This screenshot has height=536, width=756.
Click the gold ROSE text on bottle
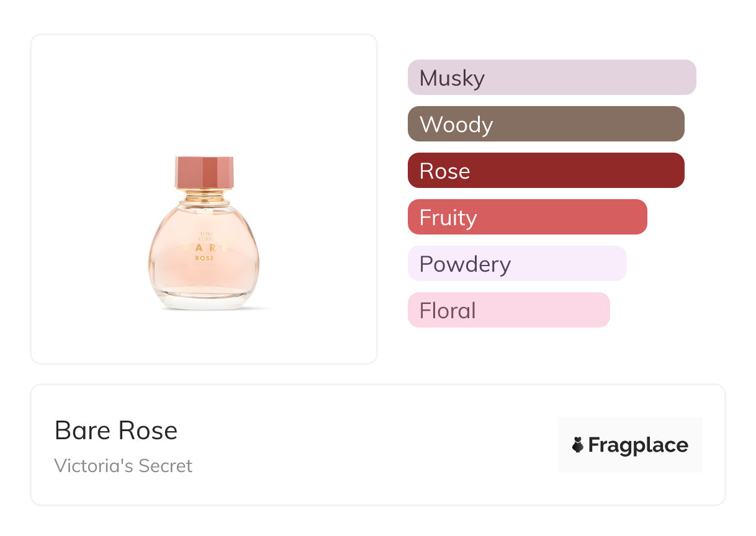(204, 258)
